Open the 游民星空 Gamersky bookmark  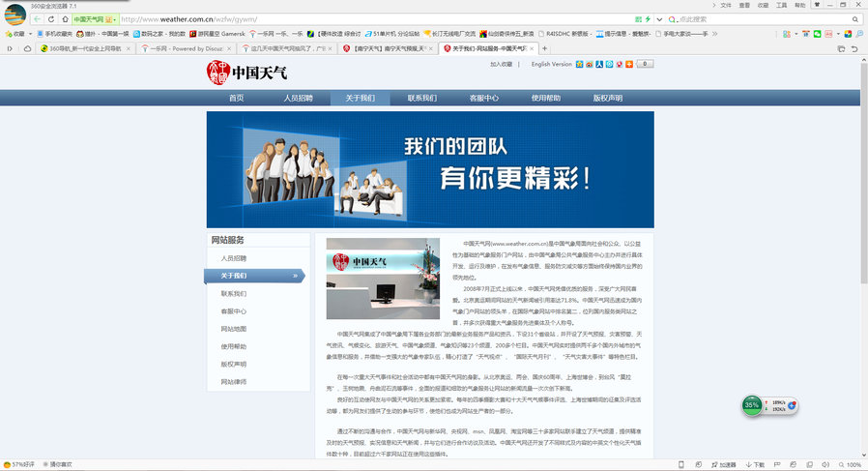217,34
